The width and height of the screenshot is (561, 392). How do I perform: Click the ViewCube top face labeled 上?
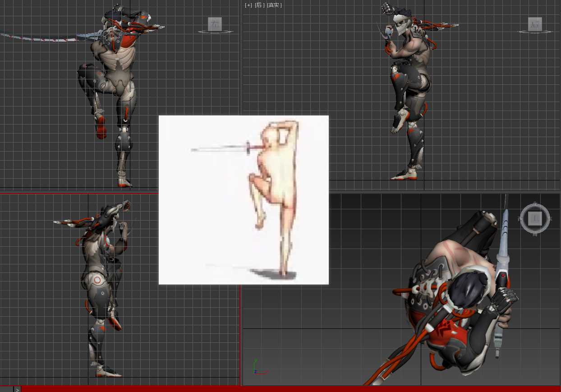pyautogui.click(x=535, y=219)
